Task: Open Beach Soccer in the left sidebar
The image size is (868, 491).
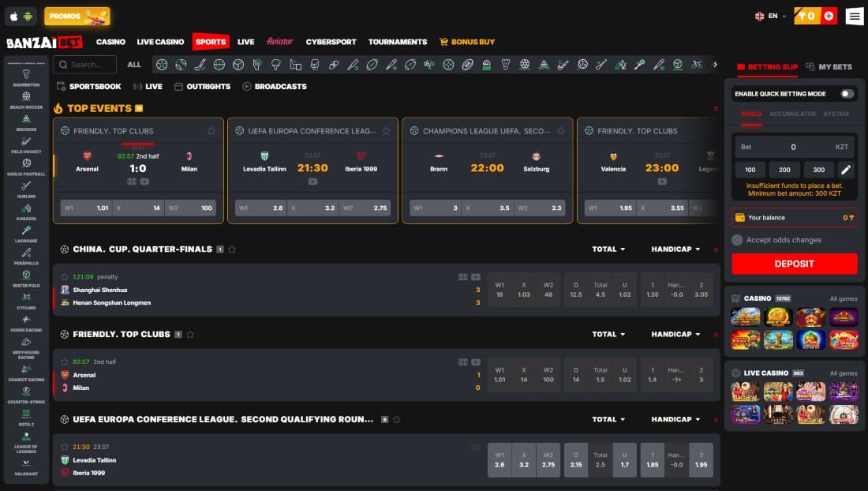Action: click(x=26, y=100)
